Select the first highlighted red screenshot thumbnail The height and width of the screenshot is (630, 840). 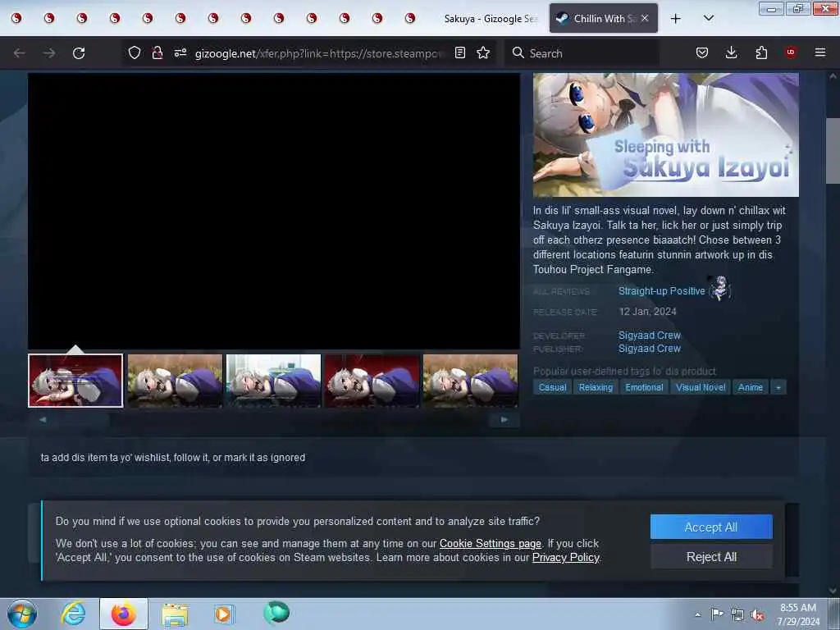pos(75,381)
